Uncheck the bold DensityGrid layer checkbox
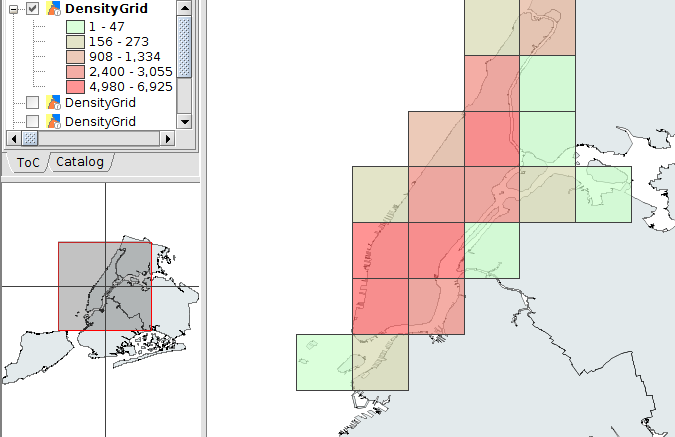 [x=33, y=8]
